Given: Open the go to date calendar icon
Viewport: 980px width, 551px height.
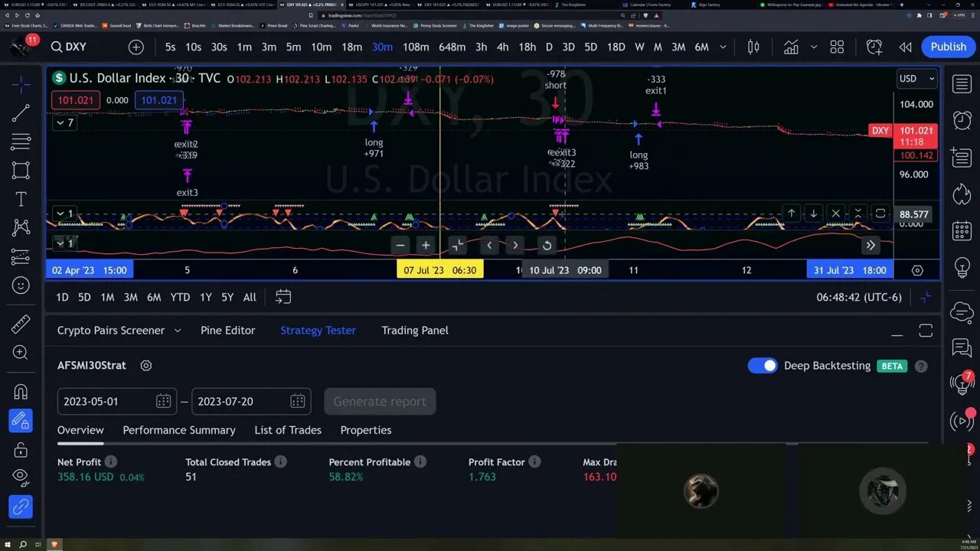Looking at the screenshot, I should (283, 297).
